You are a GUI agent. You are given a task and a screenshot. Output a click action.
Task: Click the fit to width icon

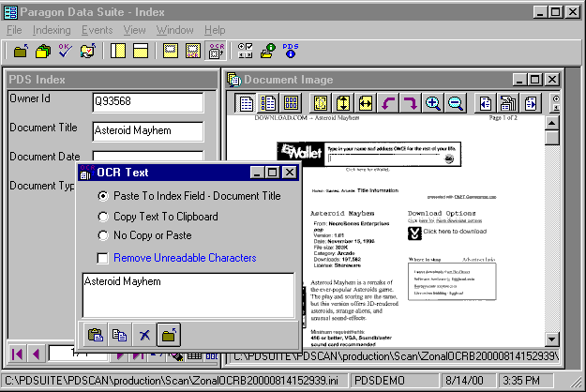coord(365,103)
